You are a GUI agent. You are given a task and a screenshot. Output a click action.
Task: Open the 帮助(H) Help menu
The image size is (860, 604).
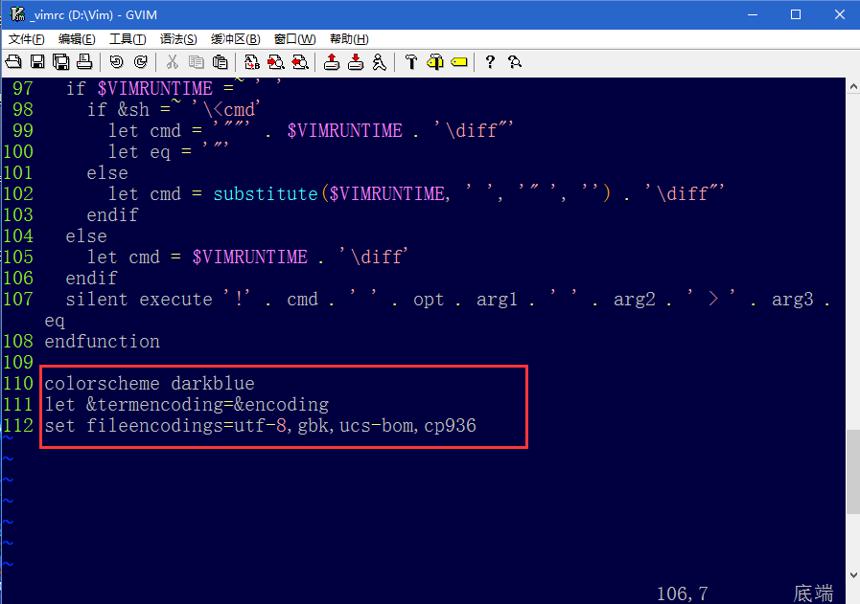(x=349, y=39)
